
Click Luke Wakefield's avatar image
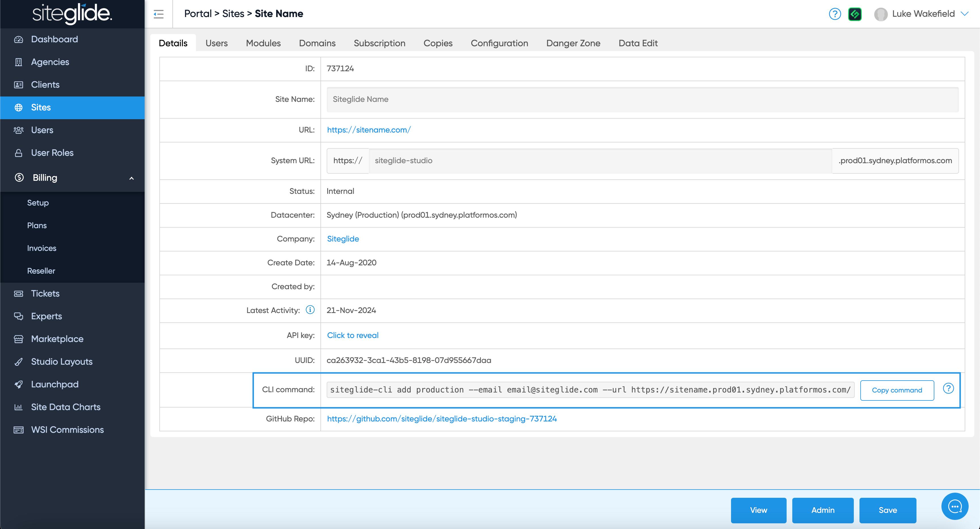click(x=881, y=14)
